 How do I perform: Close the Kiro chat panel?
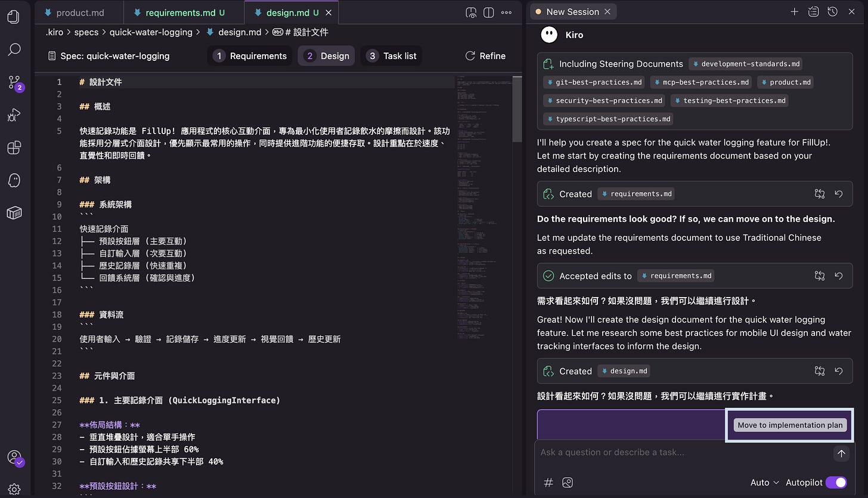coord(851,11)
